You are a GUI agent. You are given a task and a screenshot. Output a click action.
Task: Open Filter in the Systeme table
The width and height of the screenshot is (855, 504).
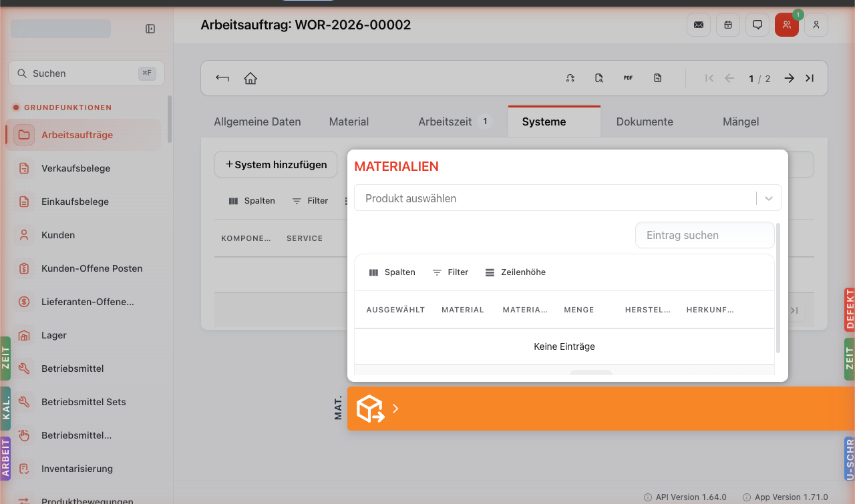pos(310,200)
